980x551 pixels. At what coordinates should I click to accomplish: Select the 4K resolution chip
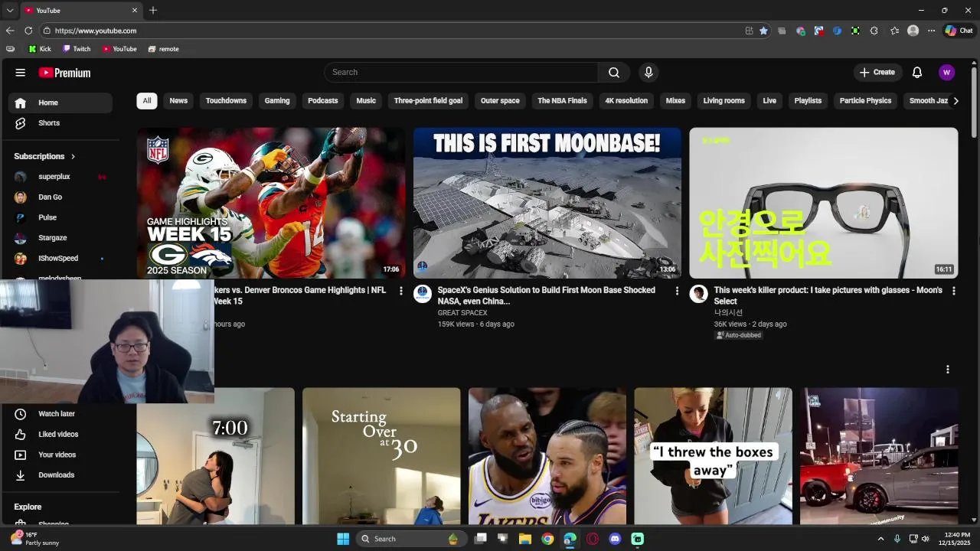626,101
